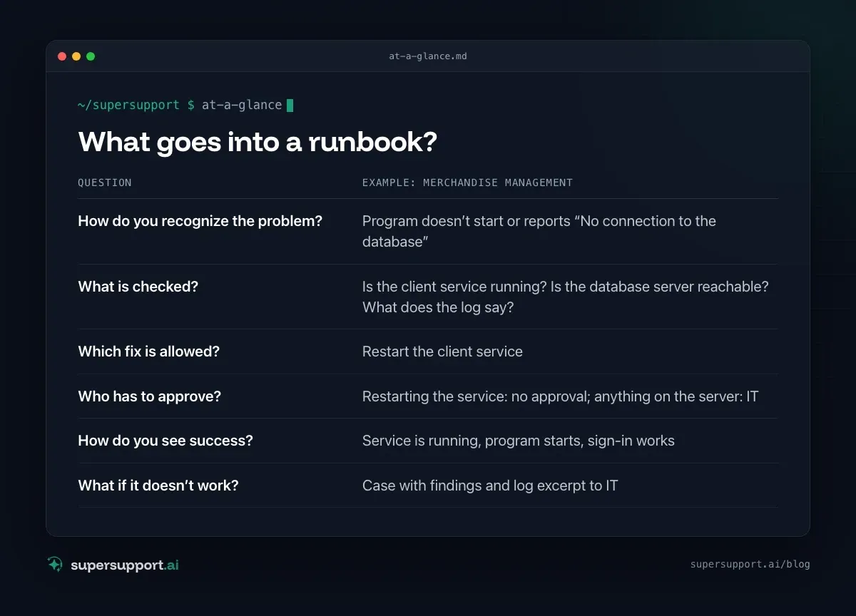Click 'Is the client service running?' answer
Image resolution: width=856 pixels, height=616 pixels.
566,297
